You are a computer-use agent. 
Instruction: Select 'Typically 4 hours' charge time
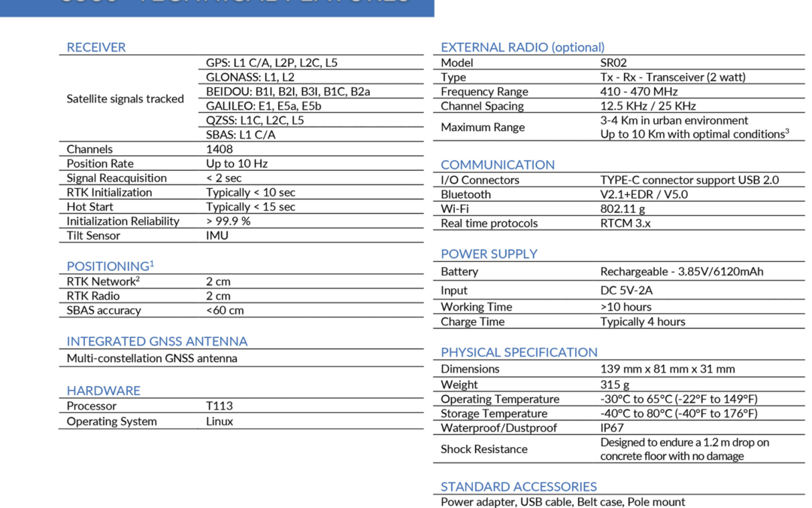pos(643,322)
